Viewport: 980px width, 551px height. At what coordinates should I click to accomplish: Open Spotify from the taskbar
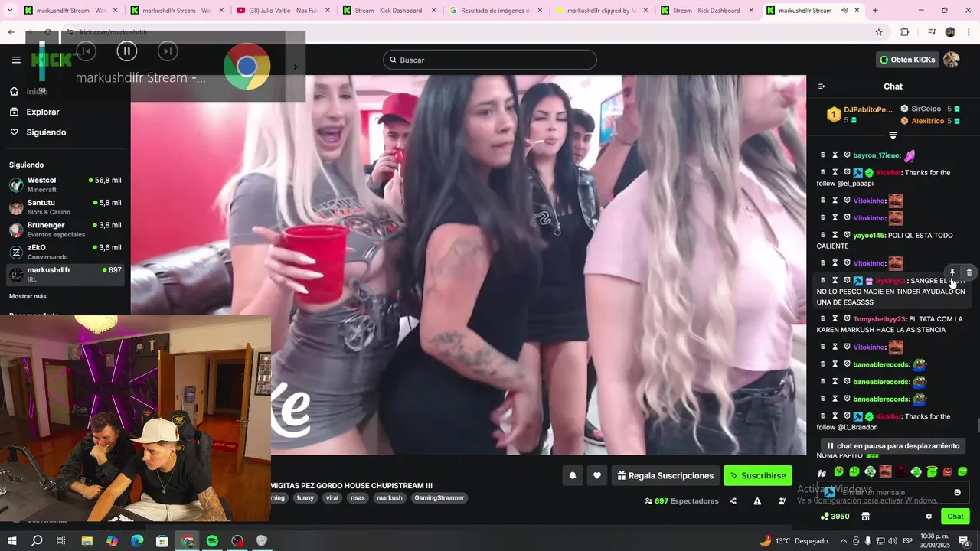pyautogui.click(x=212, y=540)
